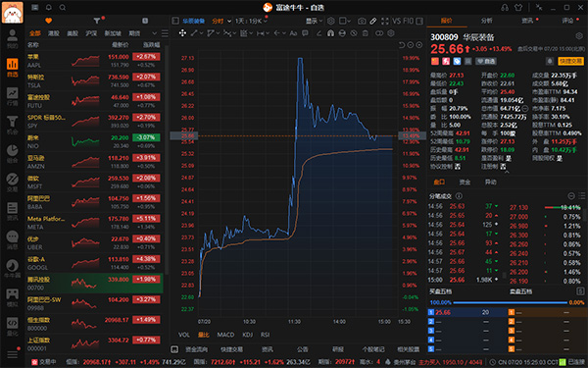Open the filter funnel icon with red dot

point(97,21)
